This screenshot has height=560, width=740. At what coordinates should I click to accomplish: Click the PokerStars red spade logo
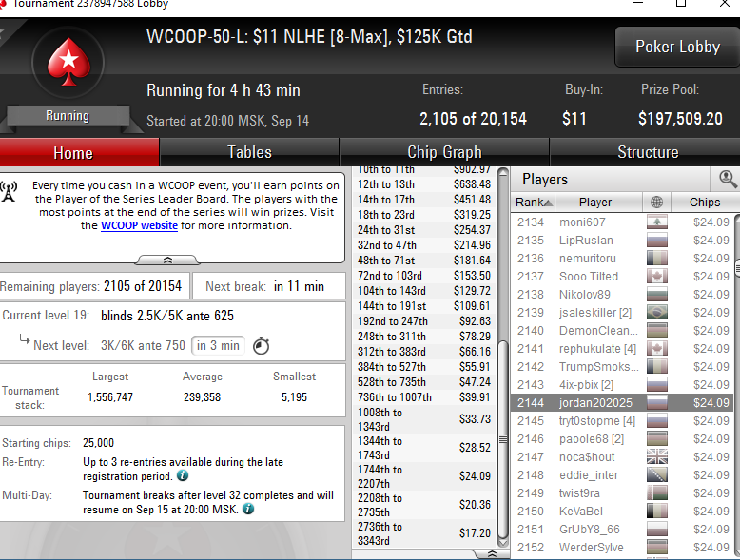[x=68, y=62]
